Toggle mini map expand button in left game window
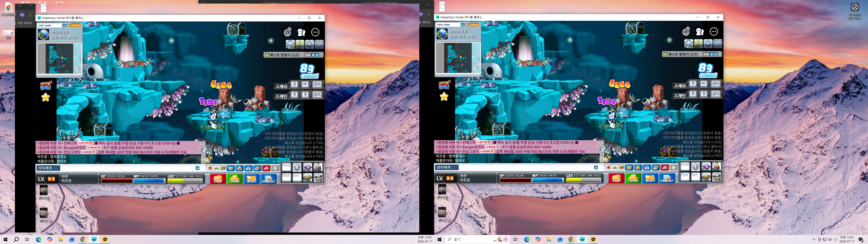Image resolution: width=868 pixels, height=244 pixels. coord(68,25)
